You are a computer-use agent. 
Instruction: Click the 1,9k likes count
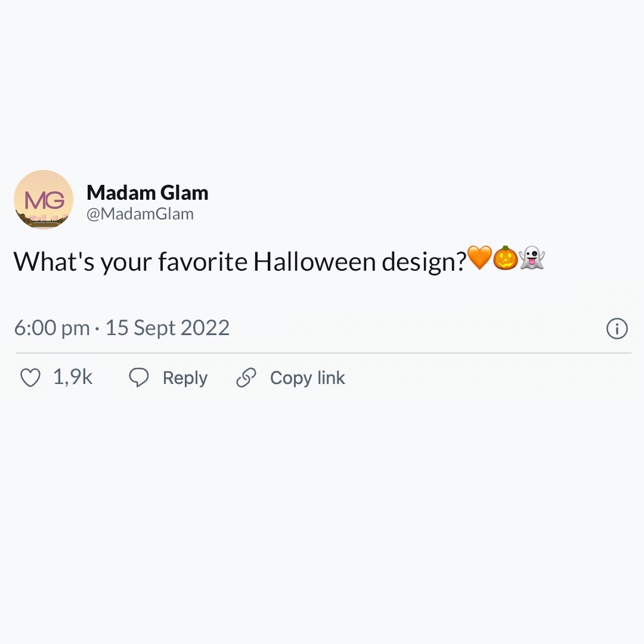click(x=73, y=377)
